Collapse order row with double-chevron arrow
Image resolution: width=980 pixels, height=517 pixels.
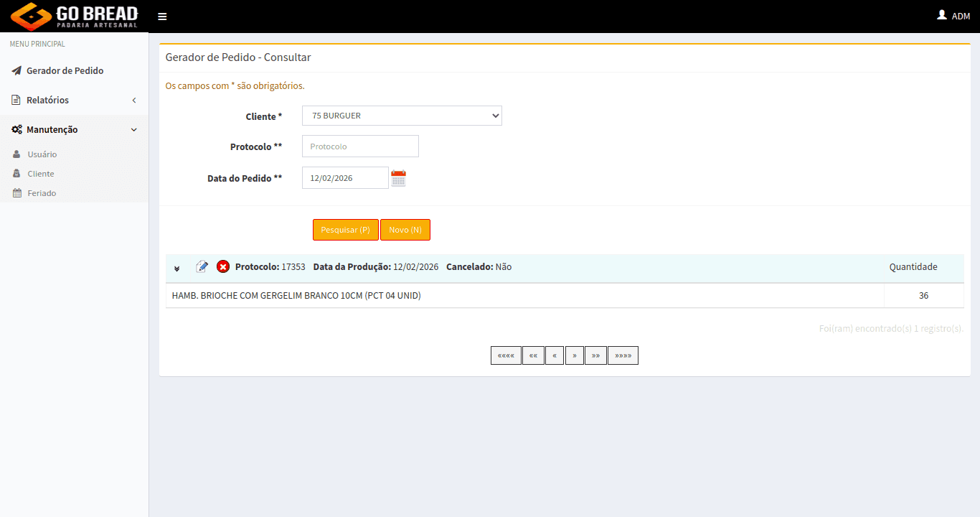(x=176, y=268)
